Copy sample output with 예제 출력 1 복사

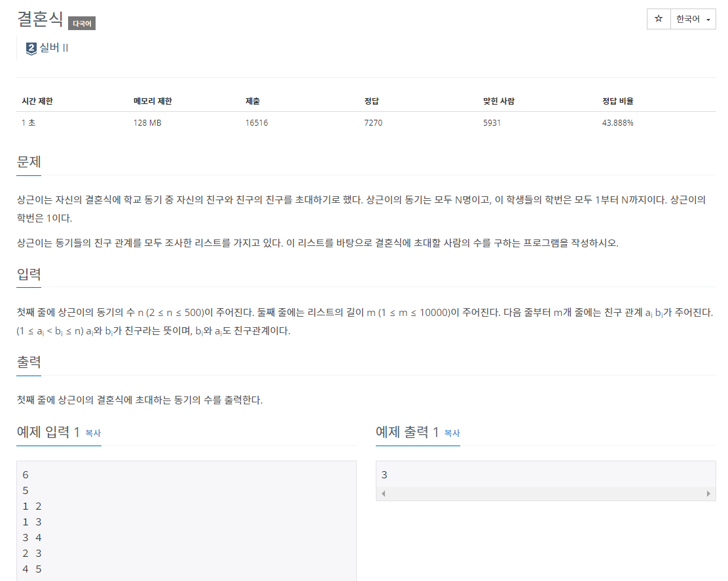pyautogui.click(x=449, y=433)
